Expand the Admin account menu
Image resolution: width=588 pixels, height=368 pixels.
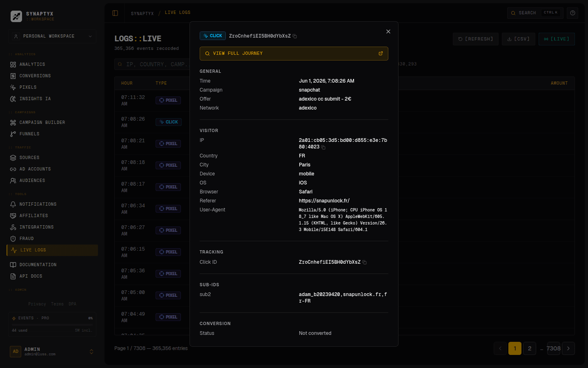click(52, 352)
